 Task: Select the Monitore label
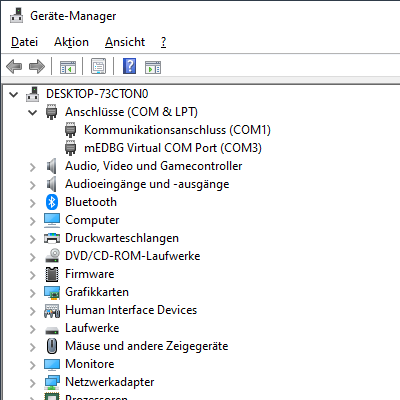(90, 364)
